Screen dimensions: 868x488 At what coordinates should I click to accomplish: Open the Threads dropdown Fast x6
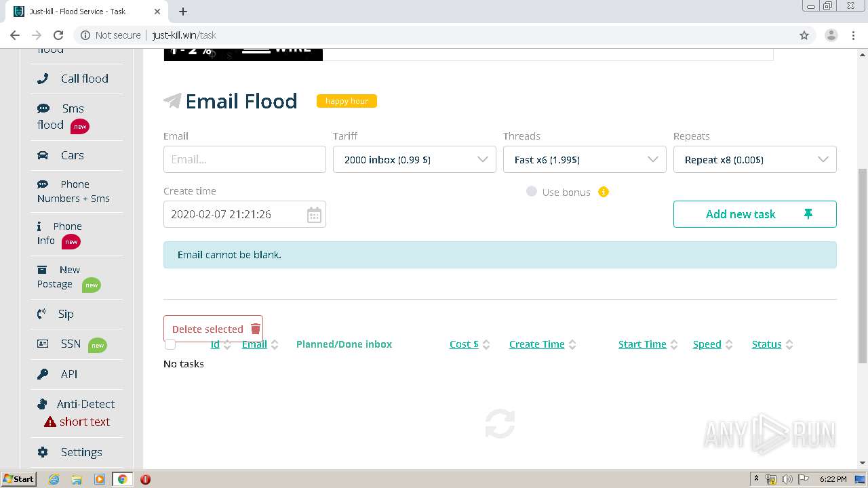(585, 159)
